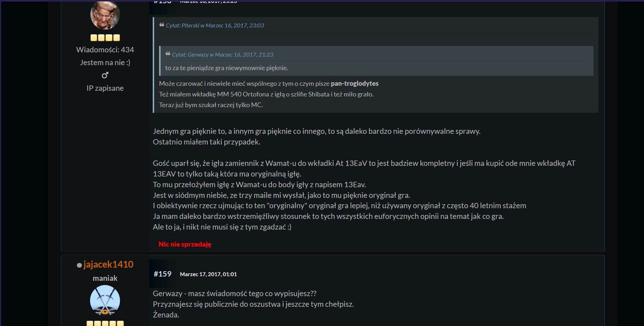This screenshot has height=326, width=644.
Task: Click 'Jestem na nie :)' personal text
Action: (x=105, y=63)
